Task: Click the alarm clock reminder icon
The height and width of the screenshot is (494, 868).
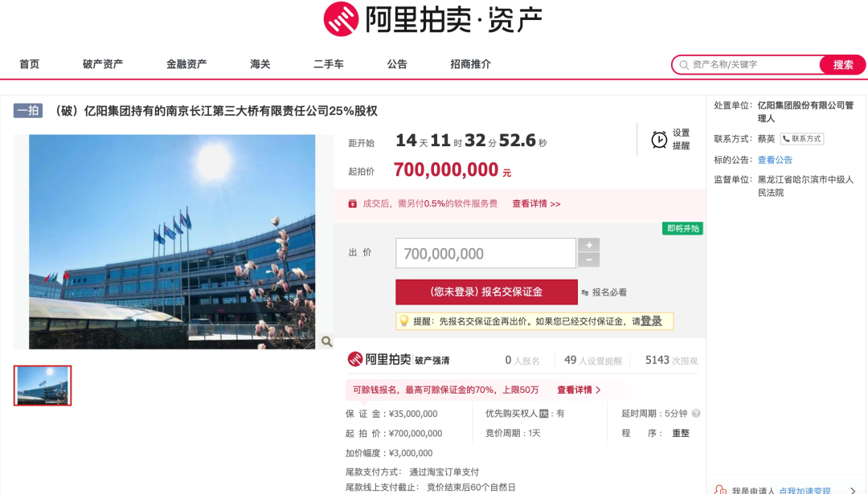Action: 659,140
